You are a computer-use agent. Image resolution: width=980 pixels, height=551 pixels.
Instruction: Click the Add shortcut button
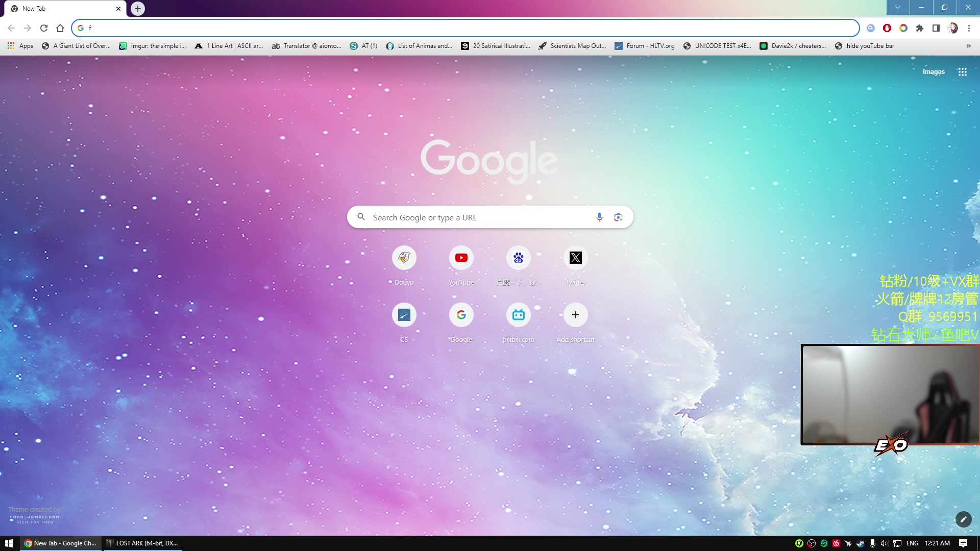(x=575, y=315)
